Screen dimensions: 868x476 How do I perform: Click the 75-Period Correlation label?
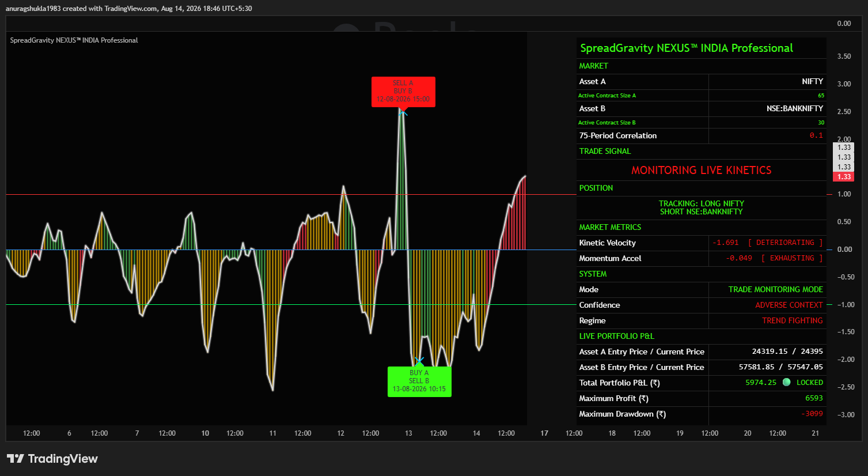point(618,136)
